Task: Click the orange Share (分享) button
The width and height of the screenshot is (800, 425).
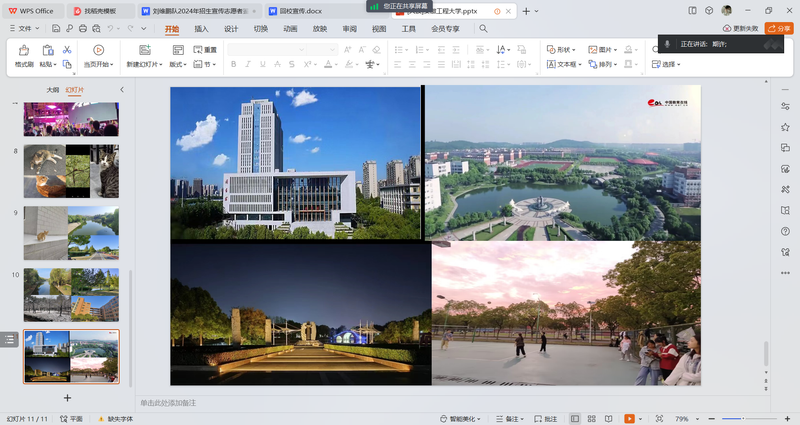Action: (x=778, y=29)
